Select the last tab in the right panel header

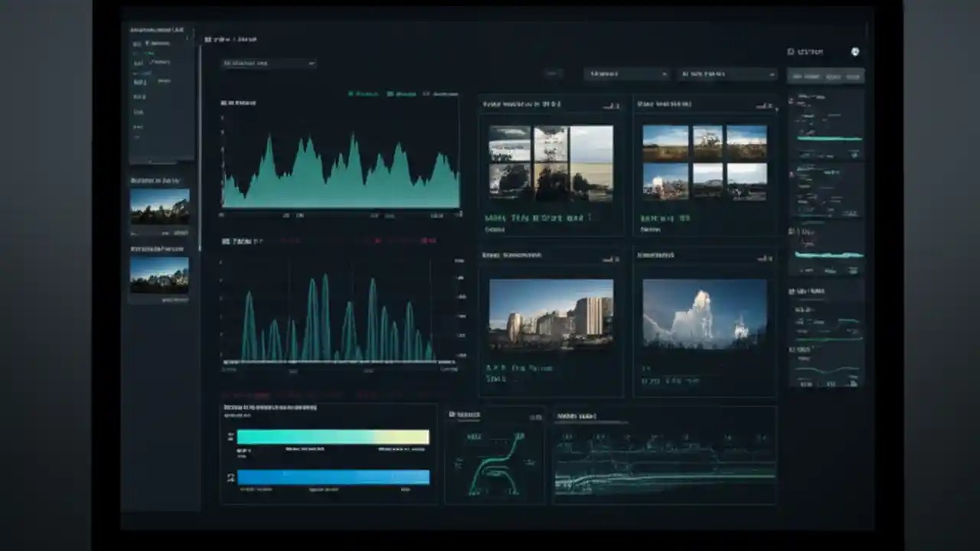852,77
